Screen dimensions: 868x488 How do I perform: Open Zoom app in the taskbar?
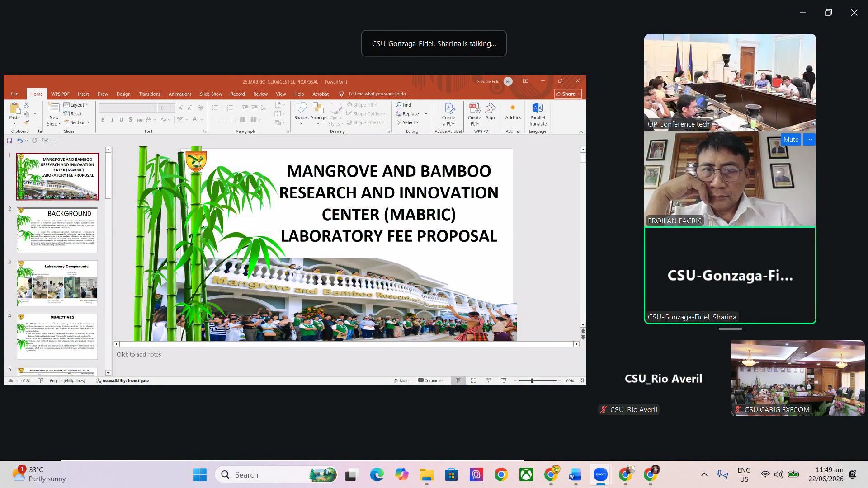click(600, 474)
